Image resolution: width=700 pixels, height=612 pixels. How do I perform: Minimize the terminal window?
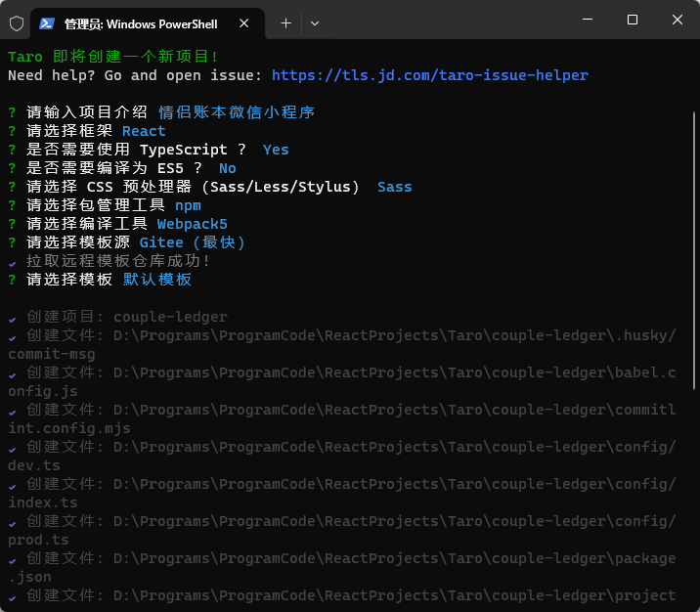[x=588, y=20]
